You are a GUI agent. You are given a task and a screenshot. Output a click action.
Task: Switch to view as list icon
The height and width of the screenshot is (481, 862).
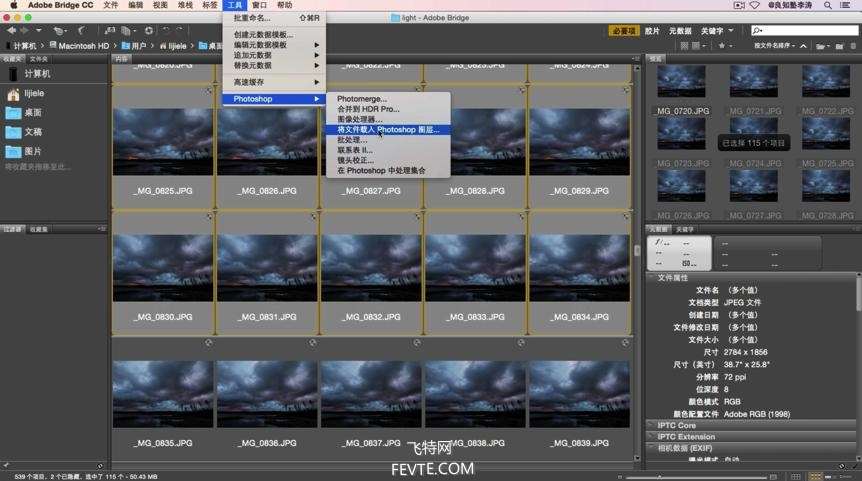pyautogui.click(x=846, y=477)
